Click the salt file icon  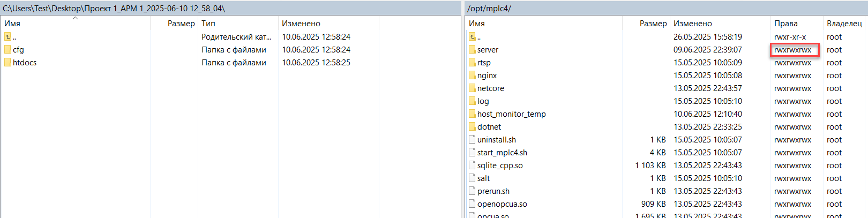click(x=472, y=178)
